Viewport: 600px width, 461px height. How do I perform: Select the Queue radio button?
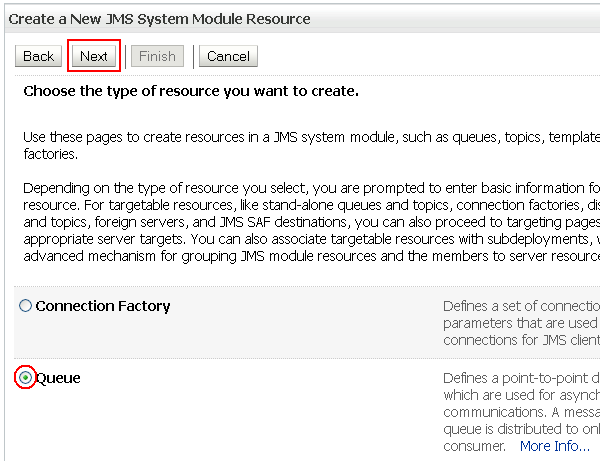coord(25,378)
